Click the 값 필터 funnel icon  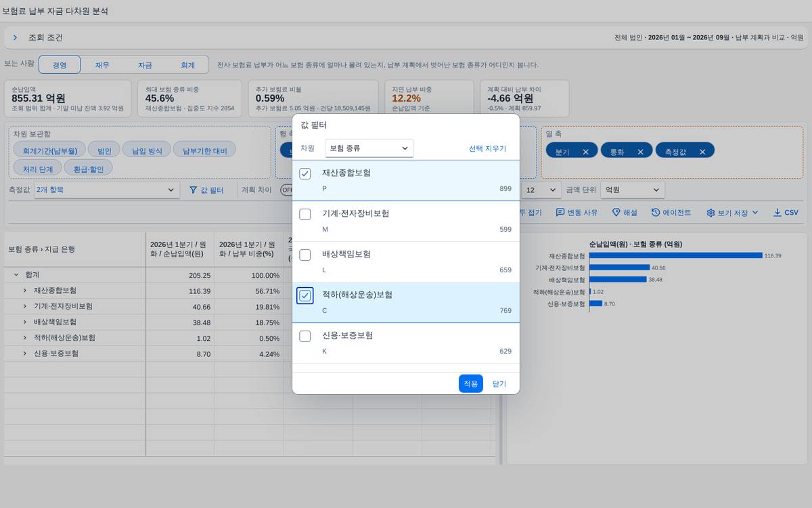tap(193, 190)
